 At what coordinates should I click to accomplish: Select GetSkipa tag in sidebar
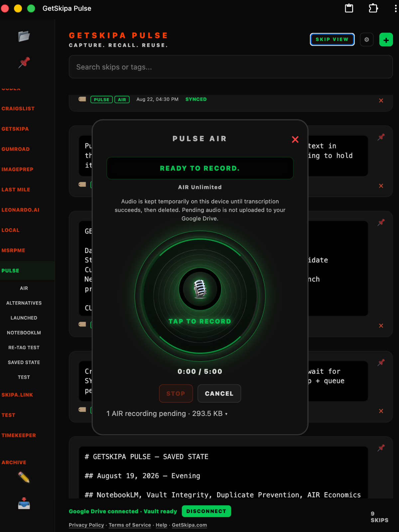point(15,129)
